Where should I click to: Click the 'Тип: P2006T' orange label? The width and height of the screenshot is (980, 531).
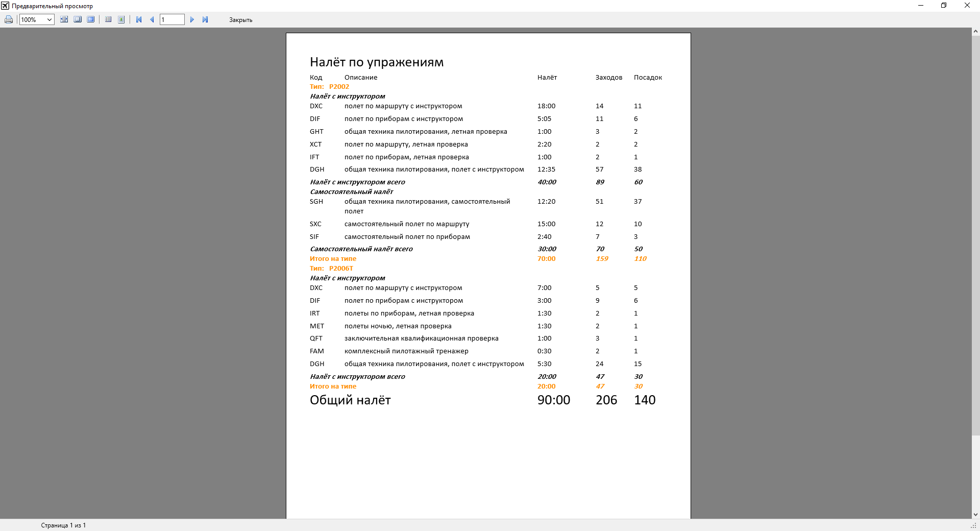click(331, 269)
